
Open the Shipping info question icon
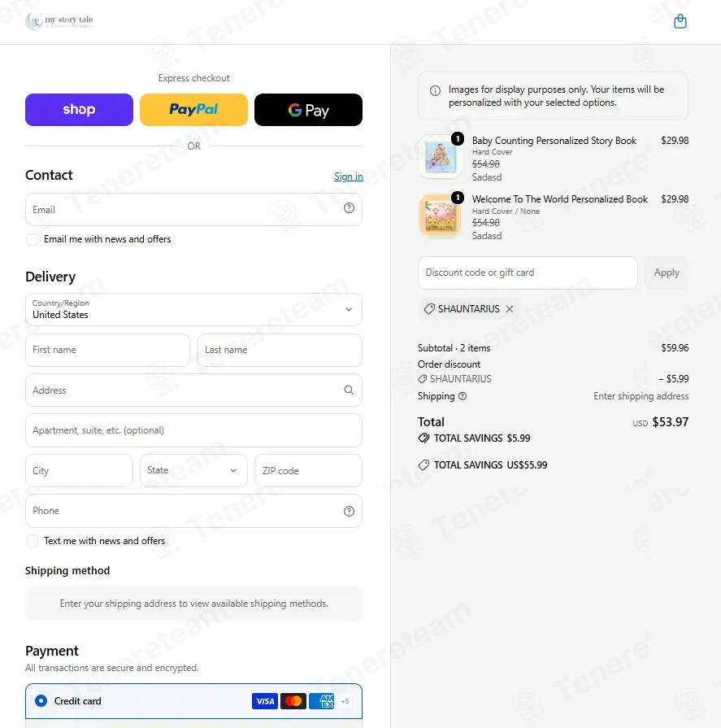(x=463, y=396)
